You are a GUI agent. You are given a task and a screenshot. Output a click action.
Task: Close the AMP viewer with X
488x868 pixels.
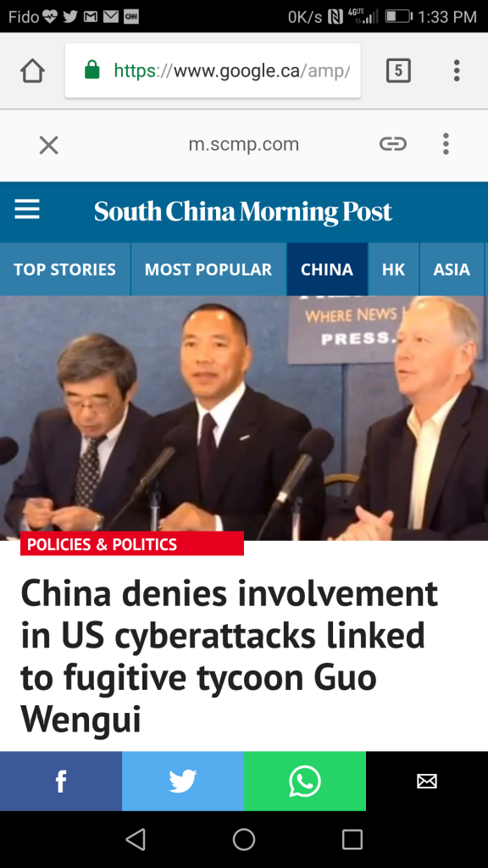pos(48,146)
